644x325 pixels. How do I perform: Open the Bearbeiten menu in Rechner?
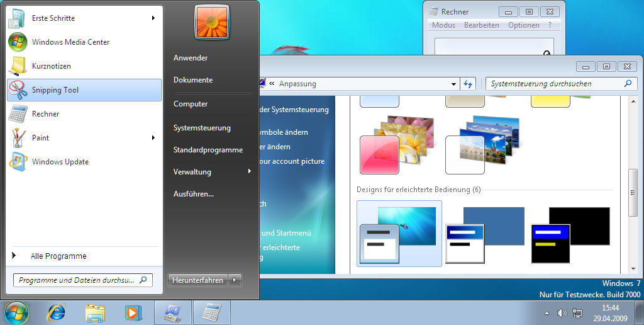tap(481, 25)
